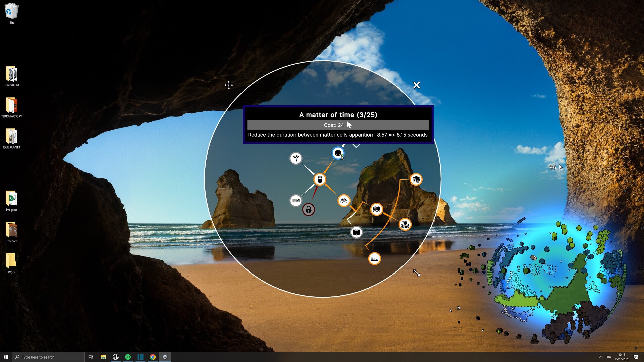Launch Unity from the taskbar

click(165, 357)
